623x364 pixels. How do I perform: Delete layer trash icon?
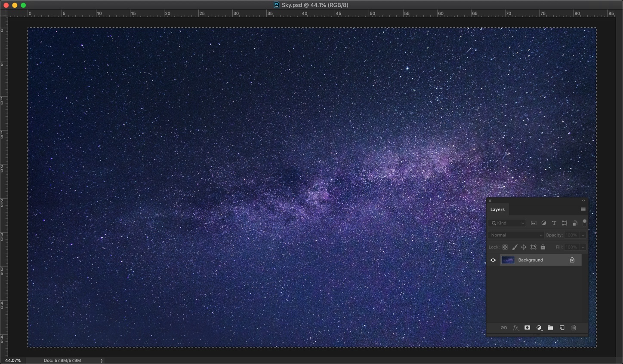point(574,328)
